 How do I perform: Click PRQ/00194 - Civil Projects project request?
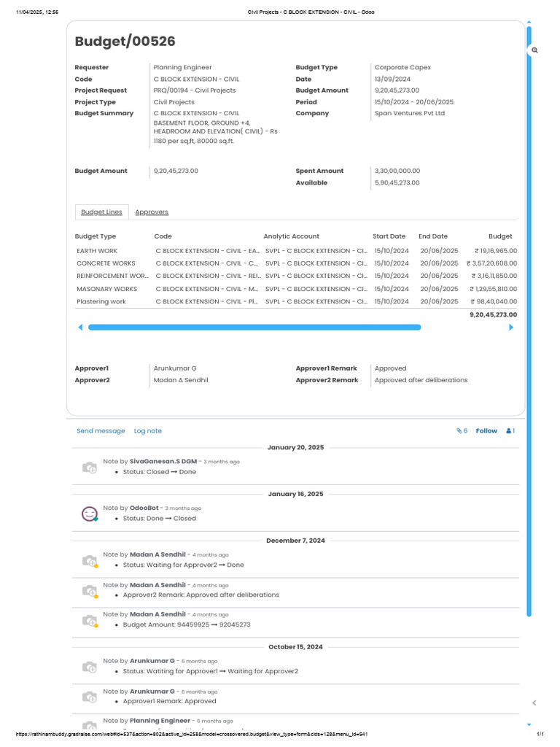click(194, 90)
